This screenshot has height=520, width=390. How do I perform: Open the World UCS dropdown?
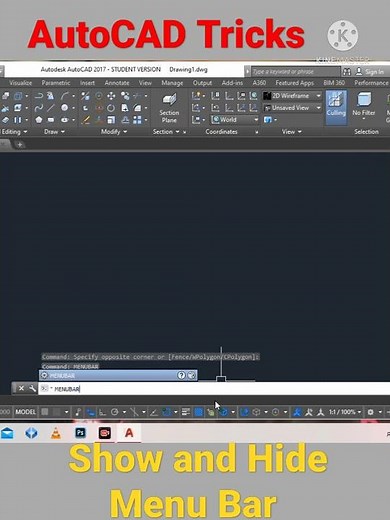point(235,119)
